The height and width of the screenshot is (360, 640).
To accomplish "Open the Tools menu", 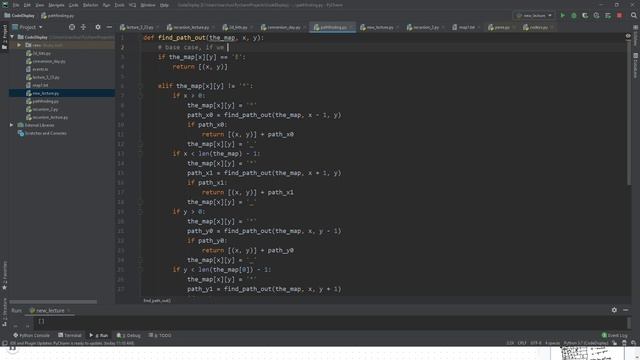I will [120, 5].
